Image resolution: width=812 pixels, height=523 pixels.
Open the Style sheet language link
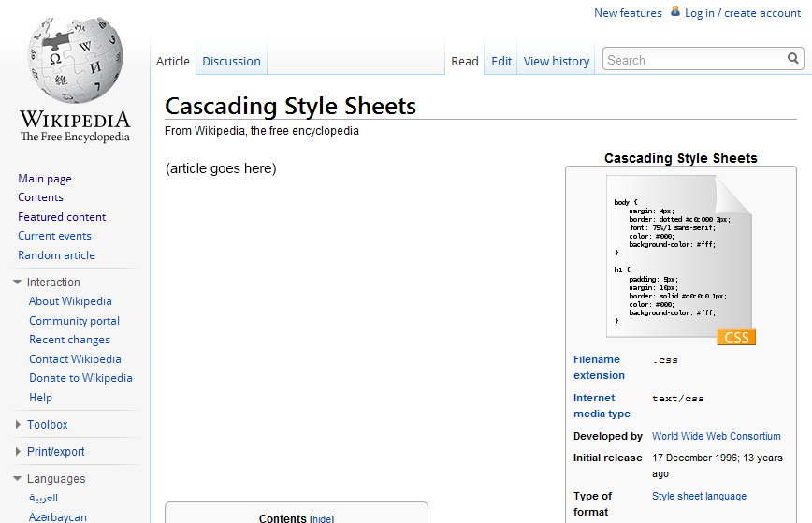[x=699, y=496]
